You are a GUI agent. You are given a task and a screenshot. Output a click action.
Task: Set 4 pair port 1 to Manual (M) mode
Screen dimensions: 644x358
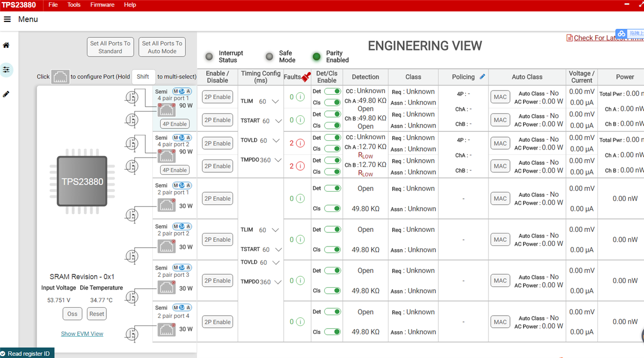click(175, 92)
